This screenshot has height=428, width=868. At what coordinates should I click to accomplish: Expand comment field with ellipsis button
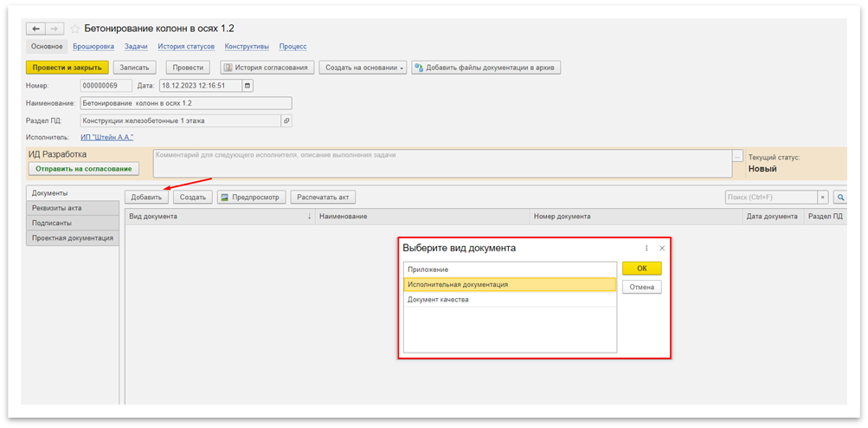point(737,157)
